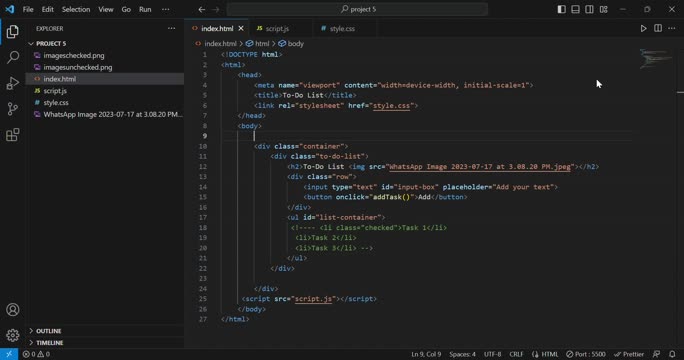The image size is (684, 360).
Task: Select the index.html editor tab
Action: click(x=217, y=28)
